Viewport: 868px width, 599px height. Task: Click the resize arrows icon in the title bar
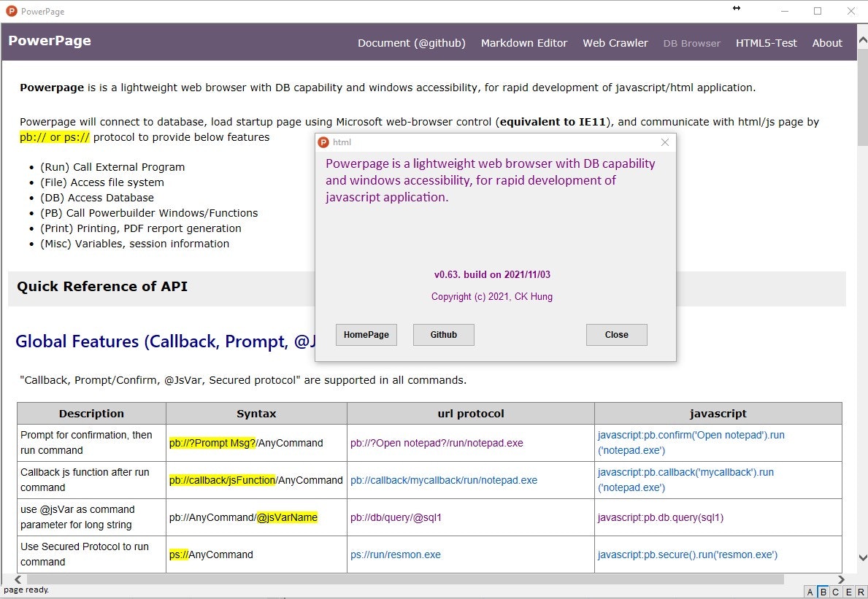[x=737, y=8]
